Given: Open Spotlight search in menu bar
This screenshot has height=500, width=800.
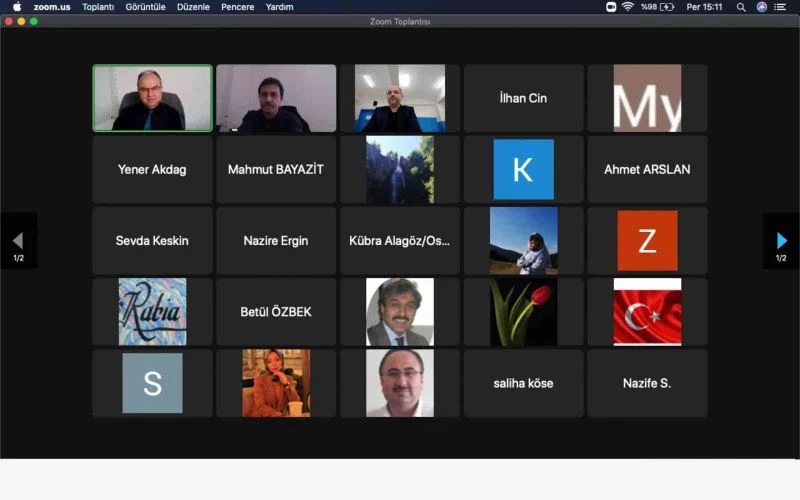Looking at the screenshot, I should click(741, 7).
